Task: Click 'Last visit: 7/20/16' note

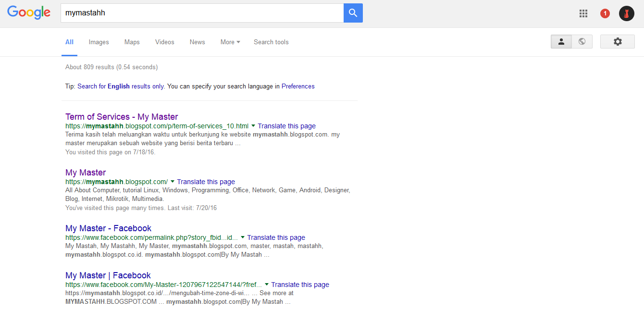Action: coord(192,208)
